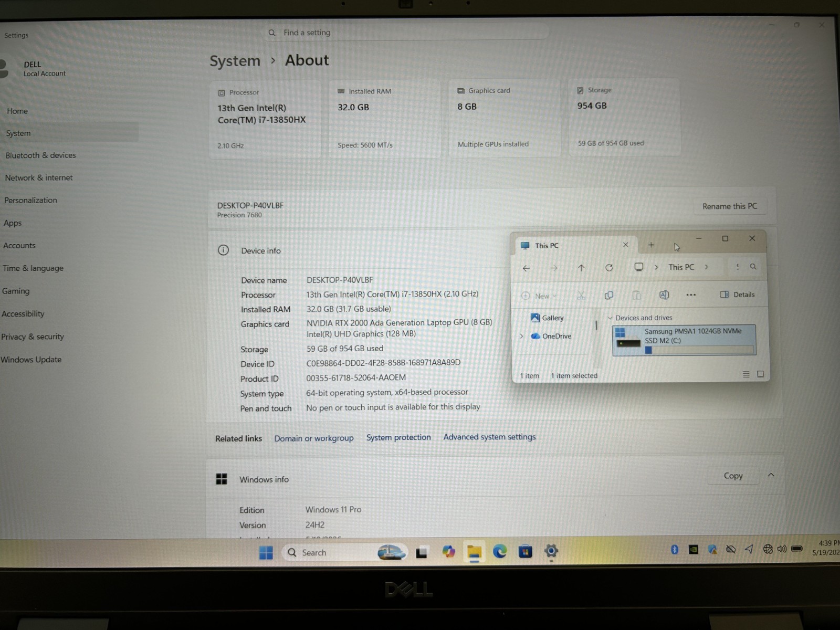
Task: Click the Copy icon in Explorer toolbar
Action: pyautogui.click(x=609, y=296)
